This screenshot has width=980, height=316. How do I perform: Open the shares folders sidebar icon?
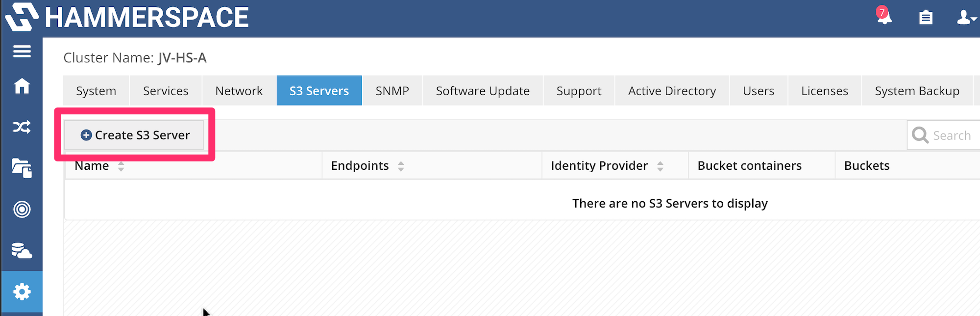tap(22, 168)
